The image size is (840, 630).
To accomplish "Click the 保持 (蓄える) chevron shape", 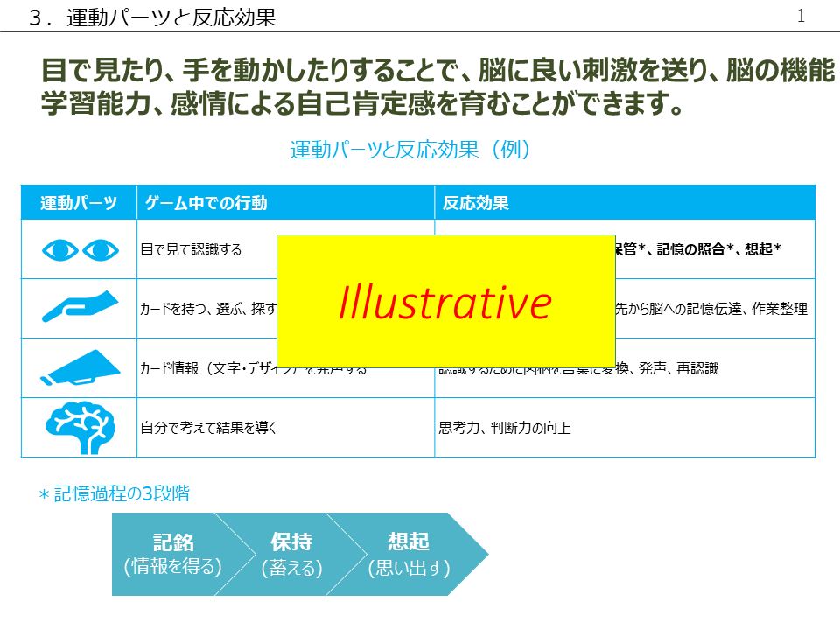I will click(292, 554).
